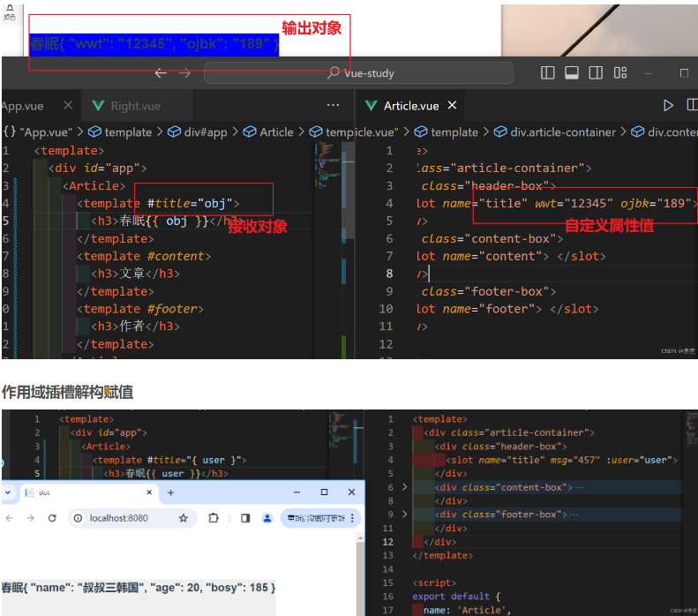Screen dimensions: 698x616
Task: Click the browser extensions puzzle icon
Action: click(x=213, y=518)
